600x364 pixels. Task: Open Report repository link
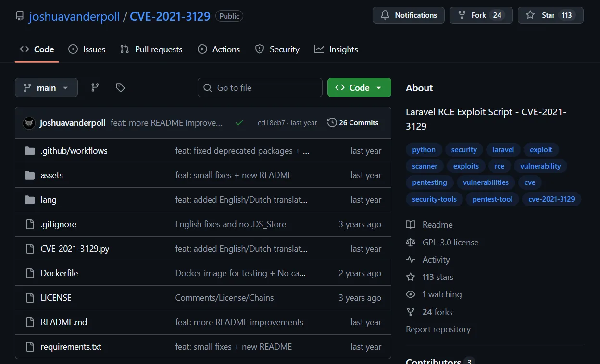point(438,329)
